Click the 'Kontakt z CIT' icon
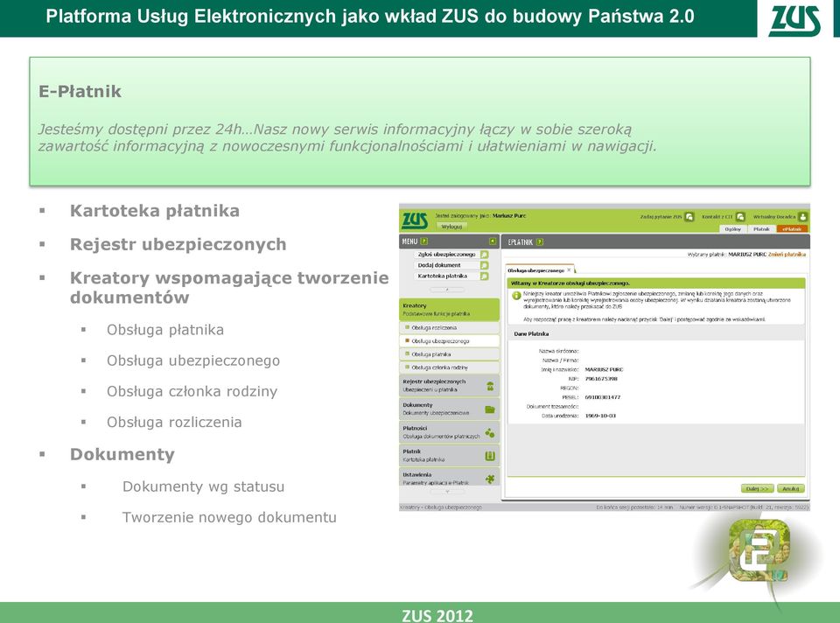 pyautogui.click(x=740, y=217)
